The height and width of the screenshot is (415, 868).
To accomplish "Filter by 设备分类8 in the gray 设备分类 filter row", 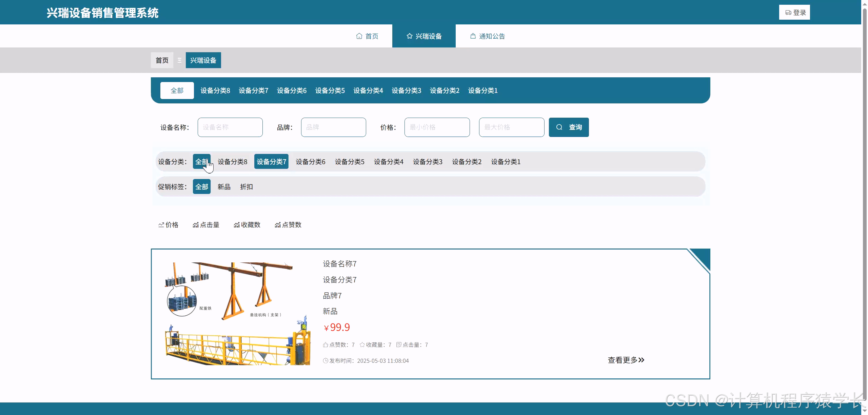I will click(233, 161).
